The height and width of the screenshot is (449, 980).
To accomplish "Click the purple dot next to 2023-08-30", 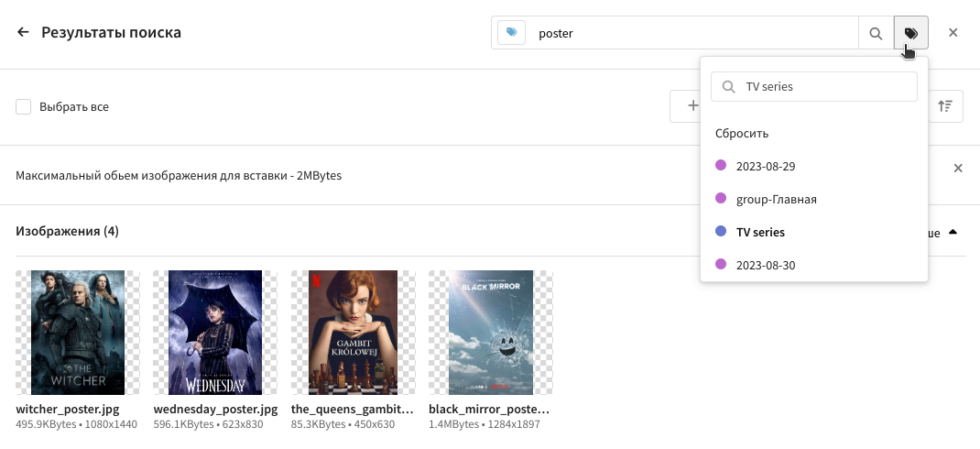I will (721, 264).
